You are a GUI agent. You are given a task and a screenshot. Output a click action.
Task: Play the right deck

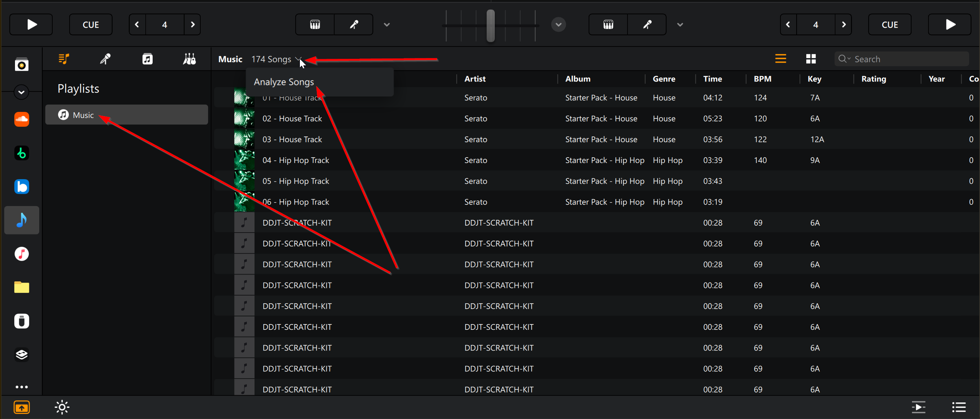point(950,25)
